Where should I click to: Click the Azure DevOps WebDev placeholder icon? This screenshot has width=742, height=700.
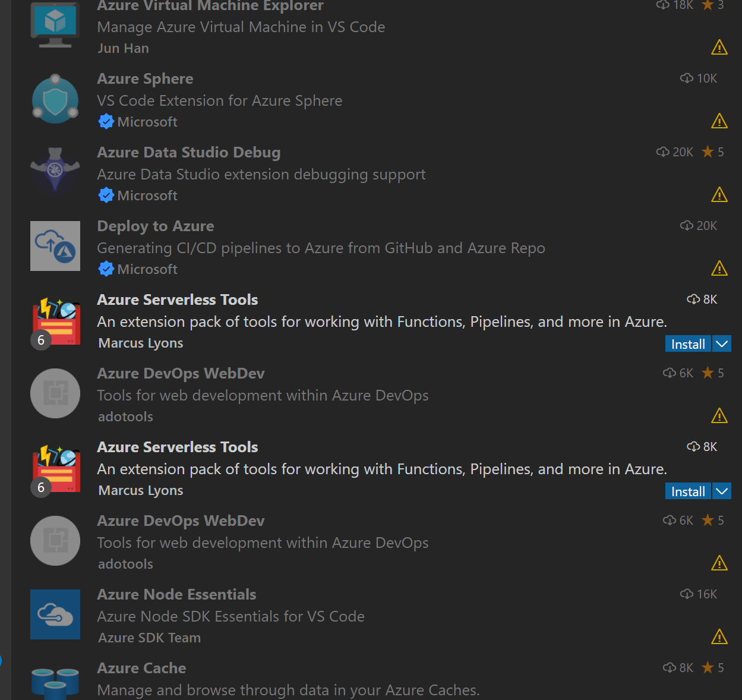click(55, 393)
